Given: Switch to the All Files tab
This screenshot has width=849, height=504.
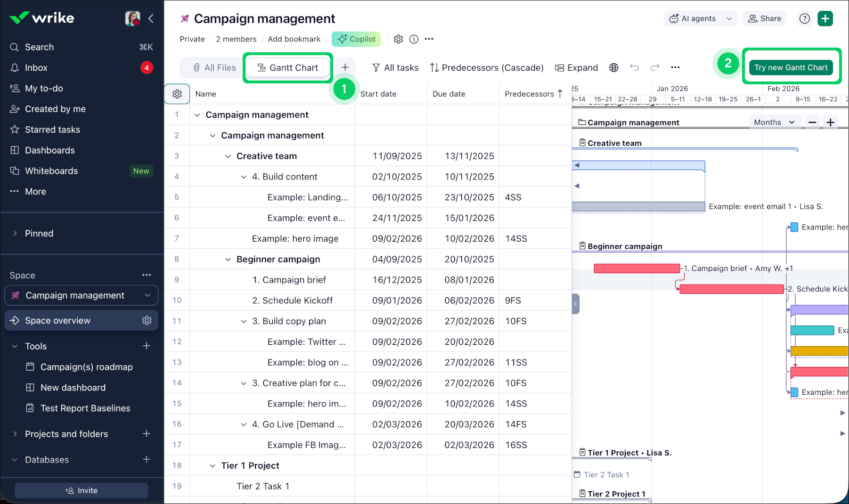Looking at the screenshot, I should 214,67.
